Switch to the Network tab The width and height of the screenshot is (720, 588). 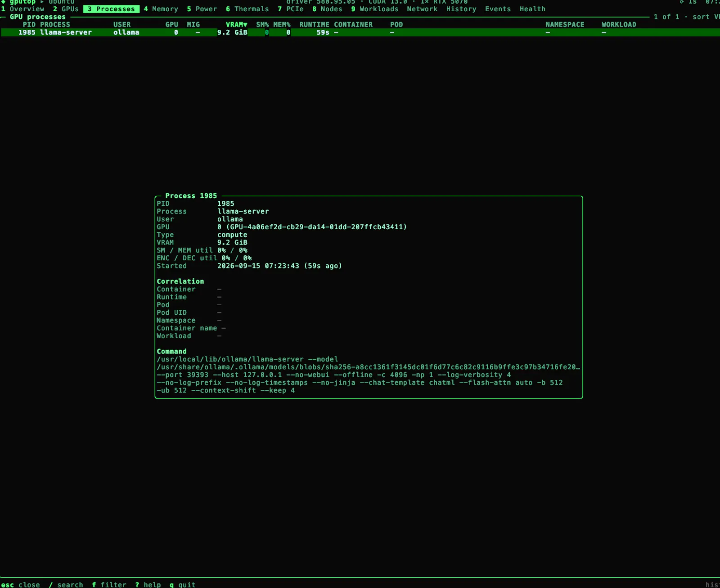click(x=422, y=9)
